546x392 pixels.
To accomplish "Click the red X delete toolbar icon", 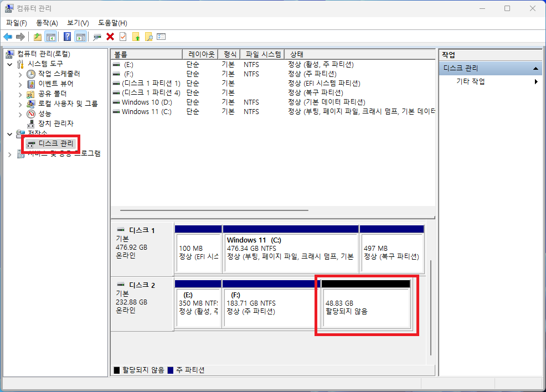I will point(111,36).
